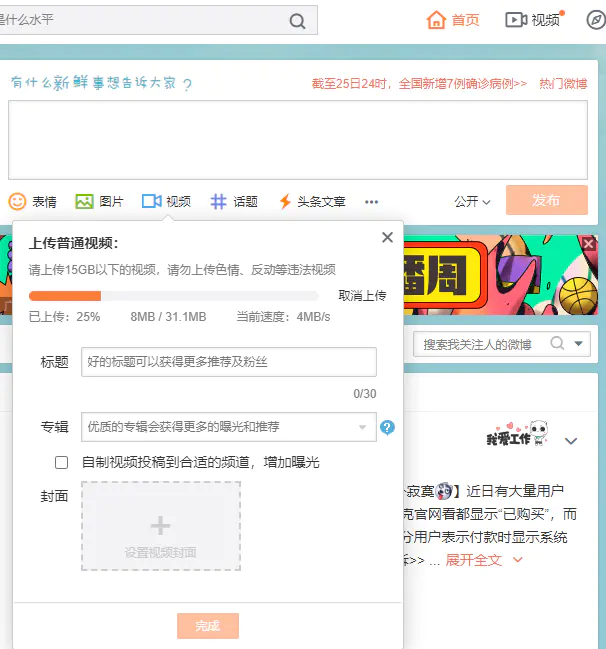Set video cover via 设置视频封面 box

(x=161, y=526)
